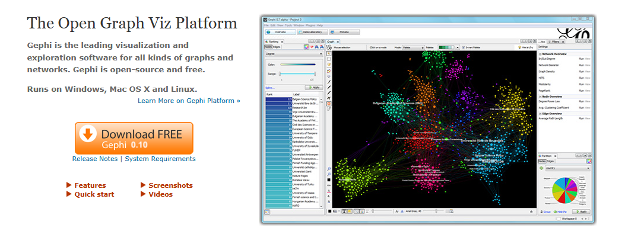Go to the Features link

click(x=90, y=185)
